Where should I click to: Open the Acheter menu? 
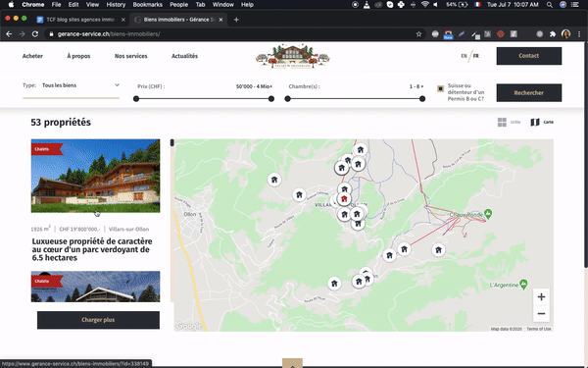pyautogui.click(x=32, y=56)
